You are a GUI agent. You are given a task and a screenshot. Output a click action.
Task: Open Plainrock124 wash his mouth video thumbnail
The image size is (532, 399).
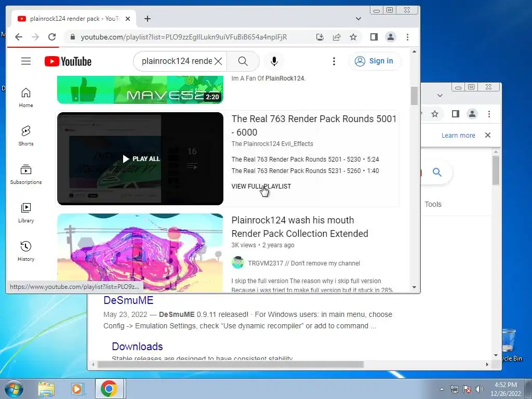(x=140, y=253)
